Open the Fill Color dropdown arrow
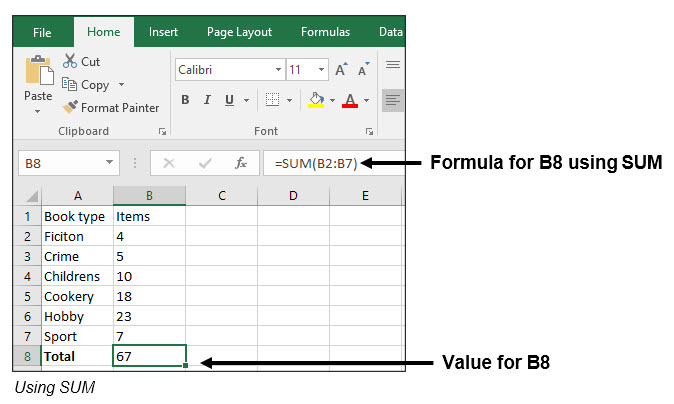Viewport: 674px width, 404px height. (332, 100)
